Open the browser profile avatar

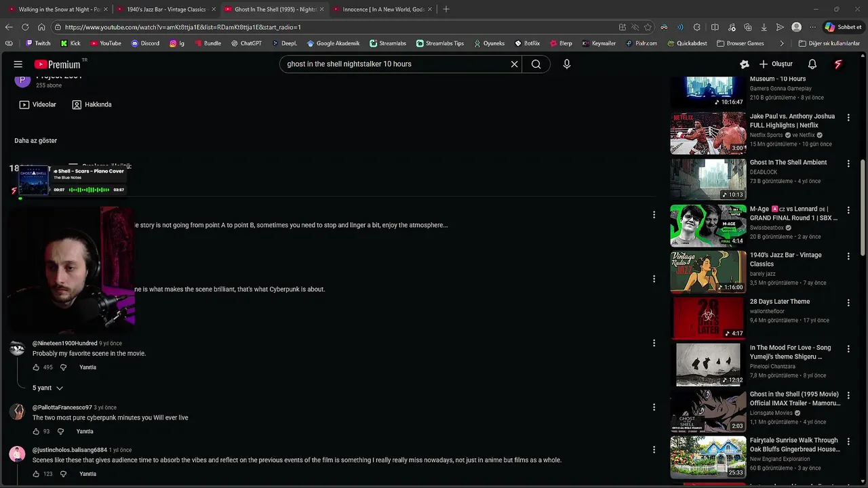[x=797, y=27]
